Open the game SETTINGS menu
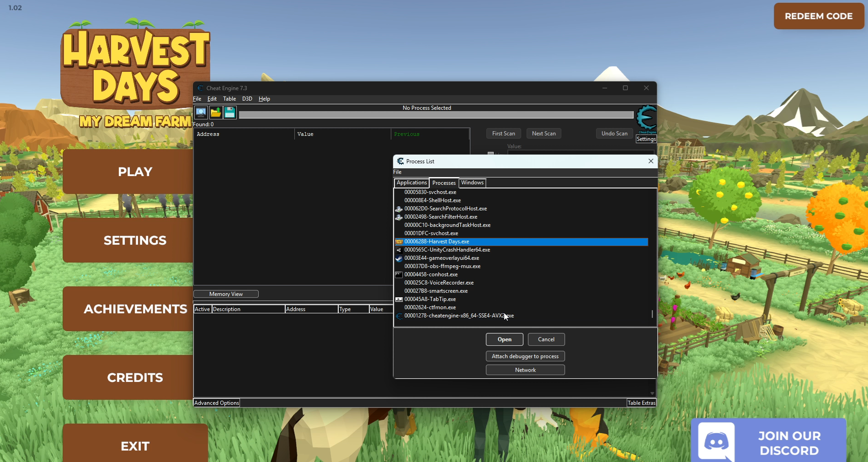Viewport: 868px width, 462px height. point(128,240)
